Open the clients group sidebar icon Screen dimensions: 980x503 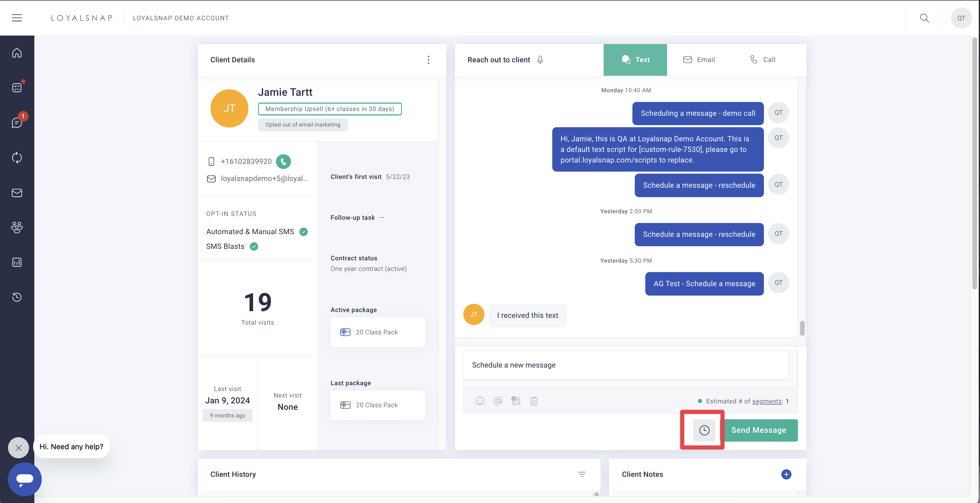coord(17,227)
